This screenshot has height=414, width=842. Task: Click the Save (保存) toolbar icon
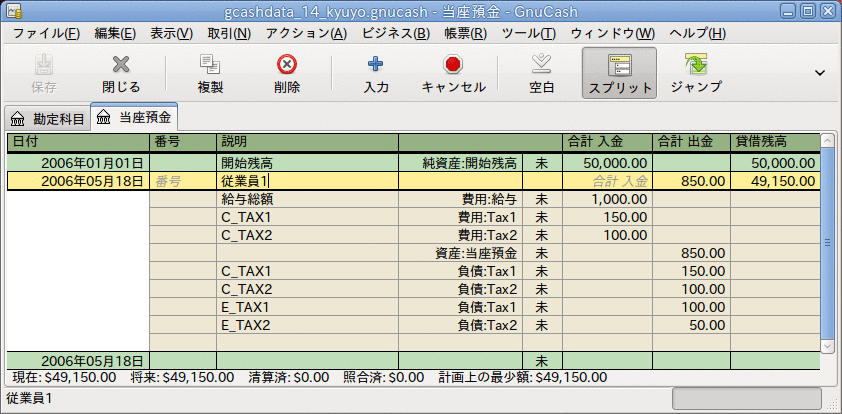(44, 65)
